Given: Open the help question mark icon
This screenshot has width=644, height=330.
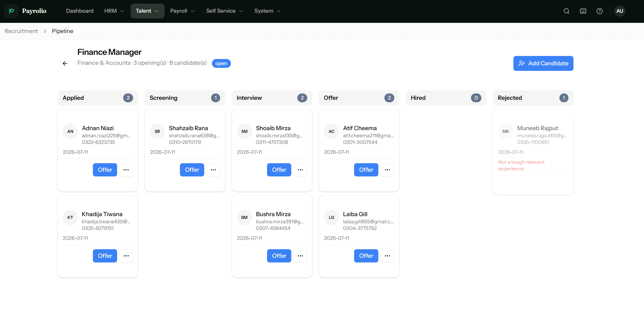Looking at the screenshot, I should 600,11.
